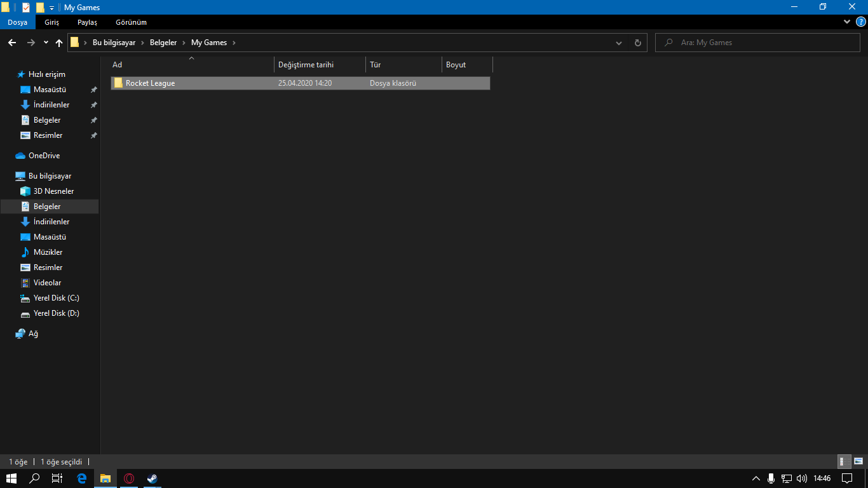This screenshot has height=488, width=868.
Task: Click the chevron before Bu bilgisayar breadcrumb
Action: [85, 43]
